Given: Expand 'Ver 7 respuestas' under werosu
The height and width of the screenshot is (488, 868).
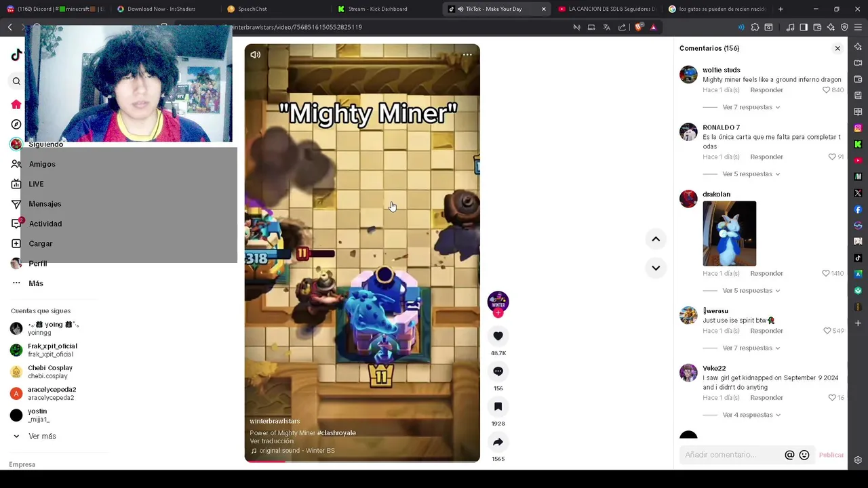Looking at the screenshot, I should (751, 348).
